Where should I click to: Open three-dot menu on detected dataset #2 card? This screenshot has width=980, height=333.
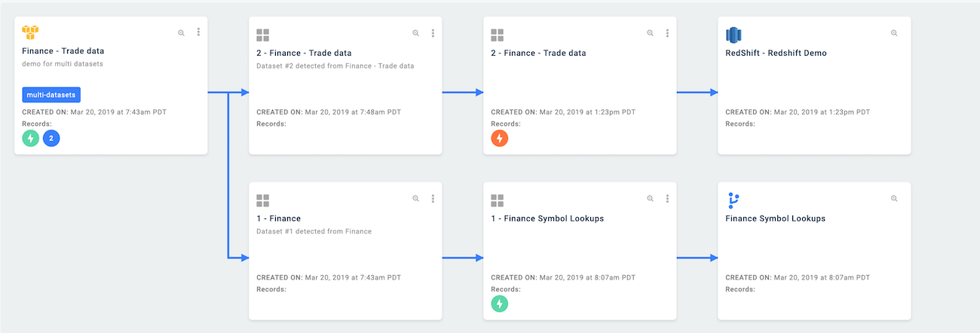(433, 33)
